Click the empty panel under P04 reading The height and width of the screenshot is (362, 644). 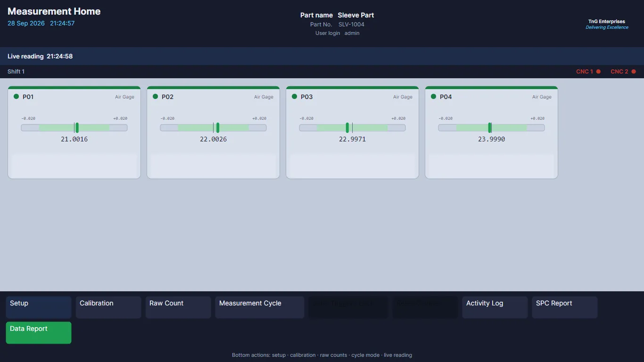pos(492,165)
